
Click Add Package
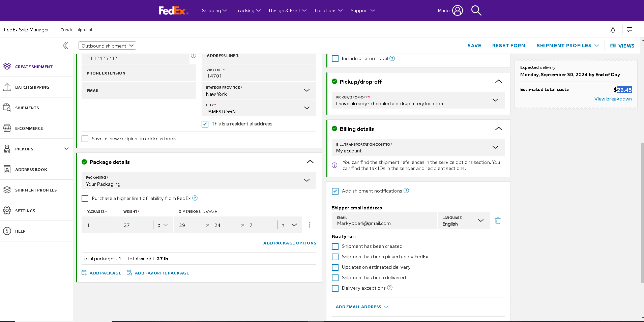coord(101,273)
